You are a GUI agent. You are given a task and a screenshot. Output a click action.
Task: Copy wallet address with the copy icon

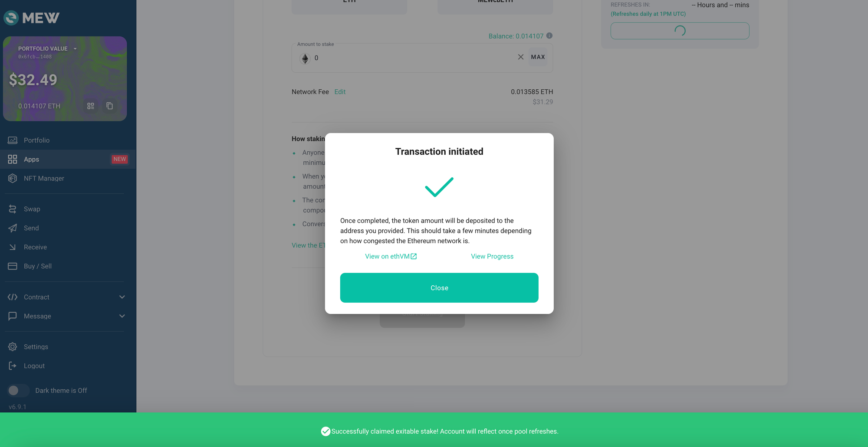click(x=110, y=106)
